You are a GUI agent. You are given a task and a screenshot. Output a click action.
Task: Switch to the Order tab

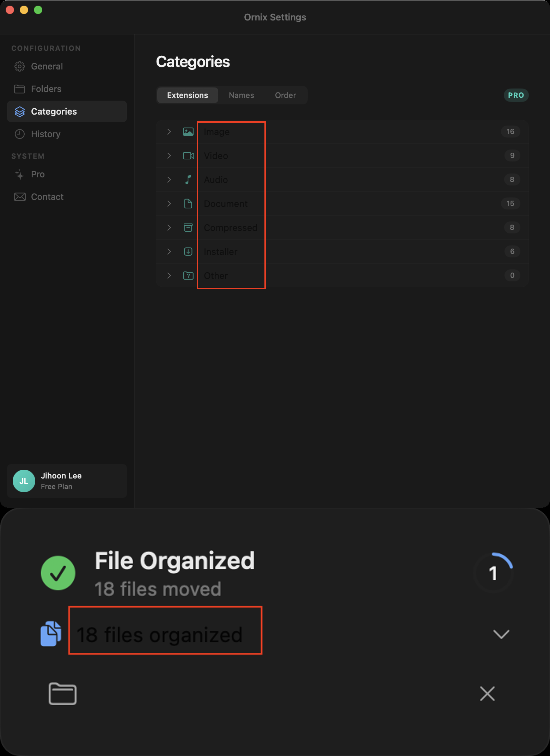click(286, 95)
